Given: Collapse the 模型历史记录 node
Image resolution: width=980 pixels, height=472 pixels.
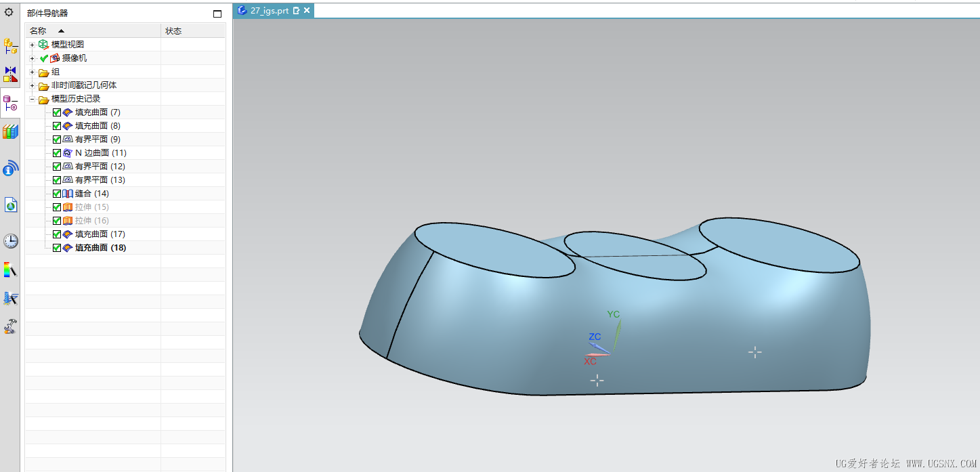Looking at the screenshot, I should click(32, 99).
